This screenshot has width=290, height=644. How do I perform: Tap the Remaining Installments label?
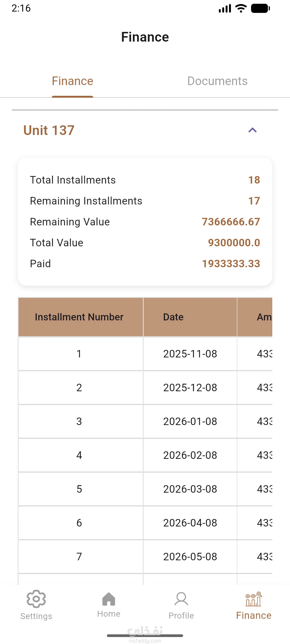point(86,201)
